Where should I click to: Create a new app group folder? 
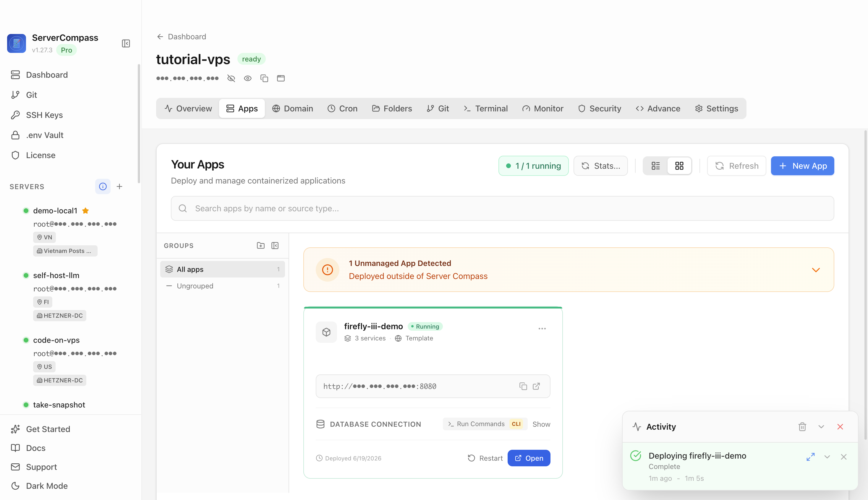[261, 246]
